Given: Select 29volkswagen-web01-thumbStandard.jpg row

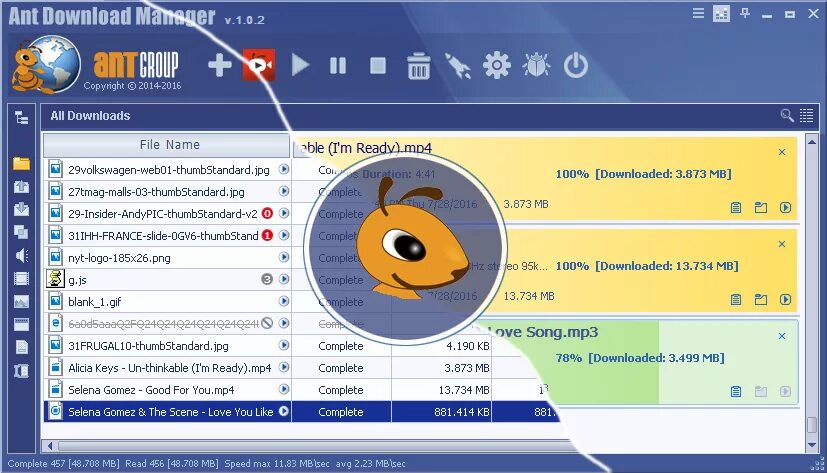Looking at the screenshot, I should [168, 170].
